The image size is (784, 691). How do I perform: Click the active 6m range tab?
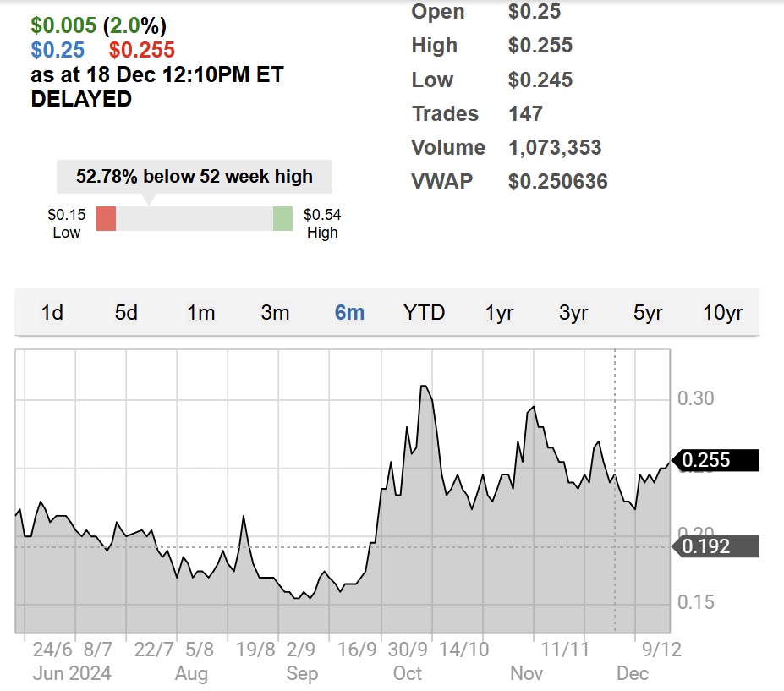point(349,313)
